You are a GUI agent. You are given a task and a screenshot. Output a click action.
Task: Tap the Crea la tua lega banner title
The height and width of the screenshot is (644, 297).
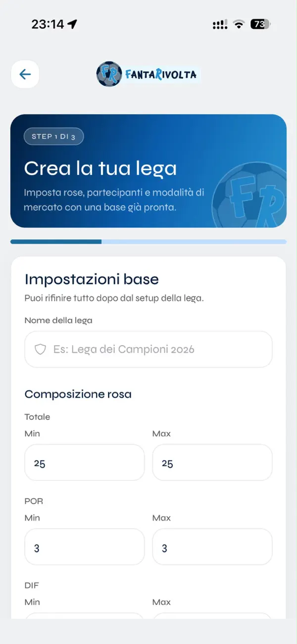click(100, 169)
